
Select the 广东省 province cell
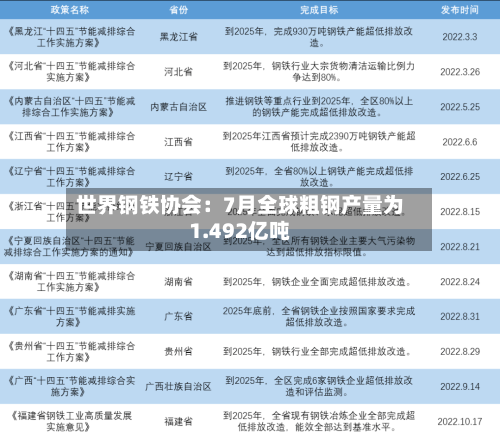point(178,316)
